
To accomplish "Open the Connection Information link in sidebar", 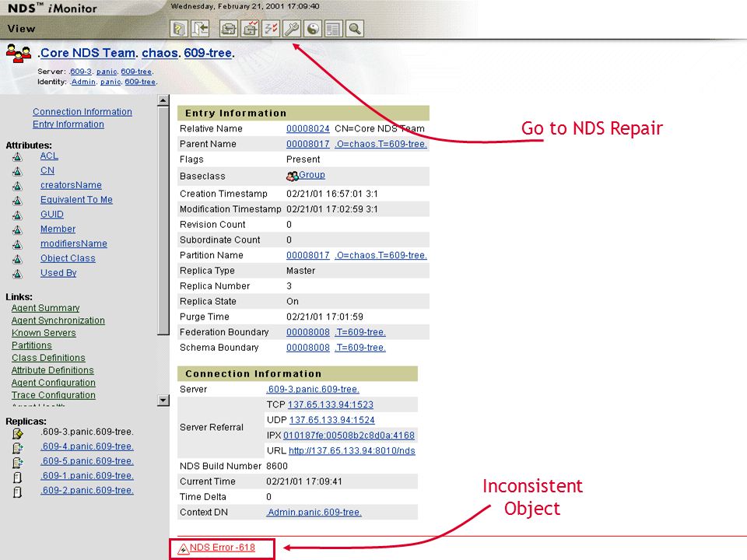I will coord(82,111).
